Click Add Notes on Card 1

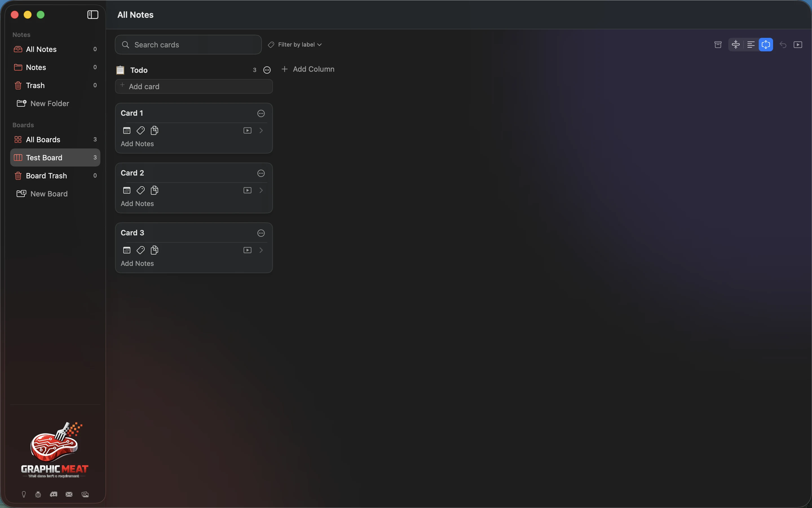pos(137,144)
